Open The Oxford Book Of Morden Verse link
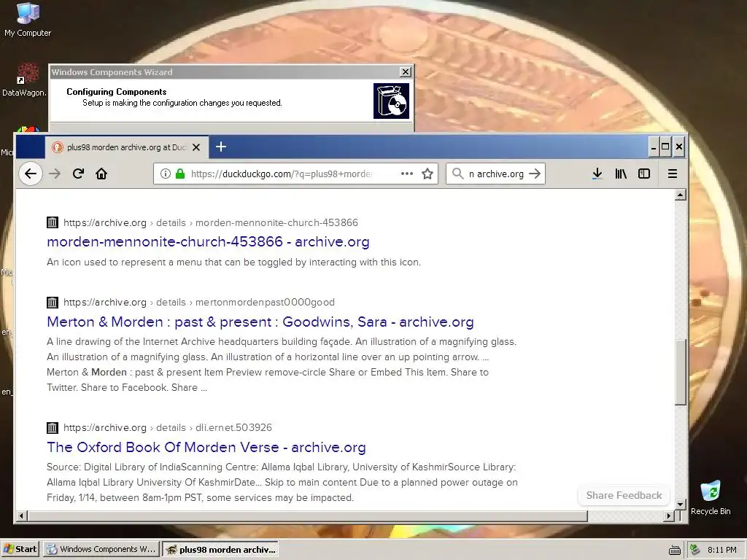Image resolution: width=747 pixels, height=560 pixels. (206, 447)
